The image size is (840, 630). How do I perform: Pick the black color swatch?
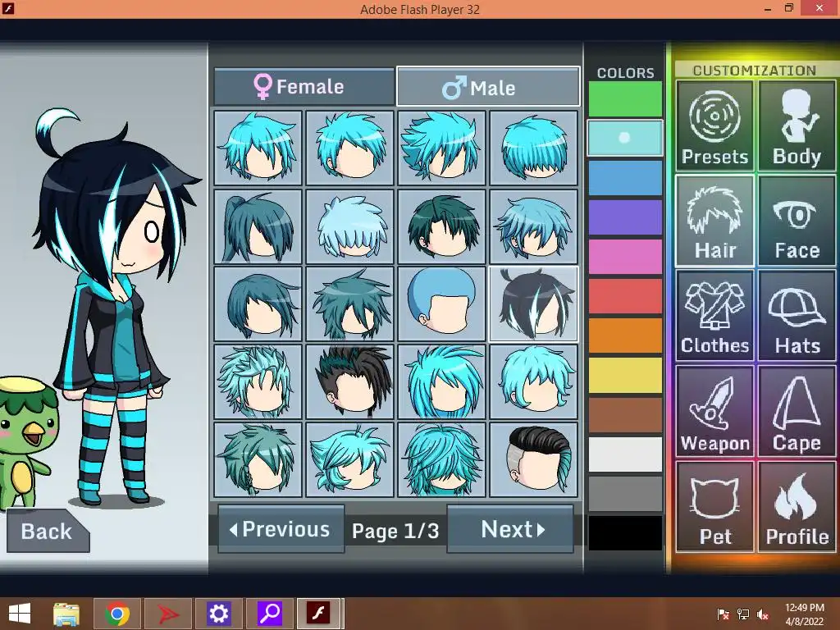pyautogui.click(x=625, y=533)
